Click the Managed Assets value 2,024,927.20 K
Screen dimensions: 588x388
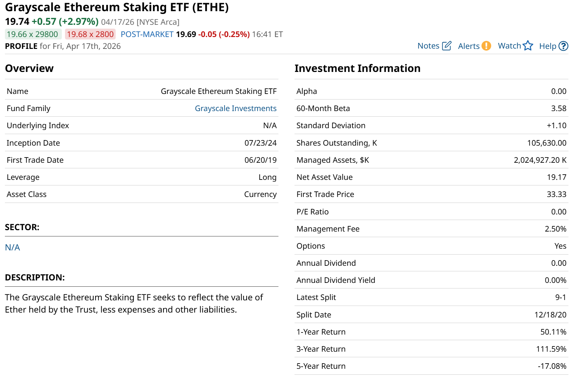pyautogui.click(x=540, y=160)
